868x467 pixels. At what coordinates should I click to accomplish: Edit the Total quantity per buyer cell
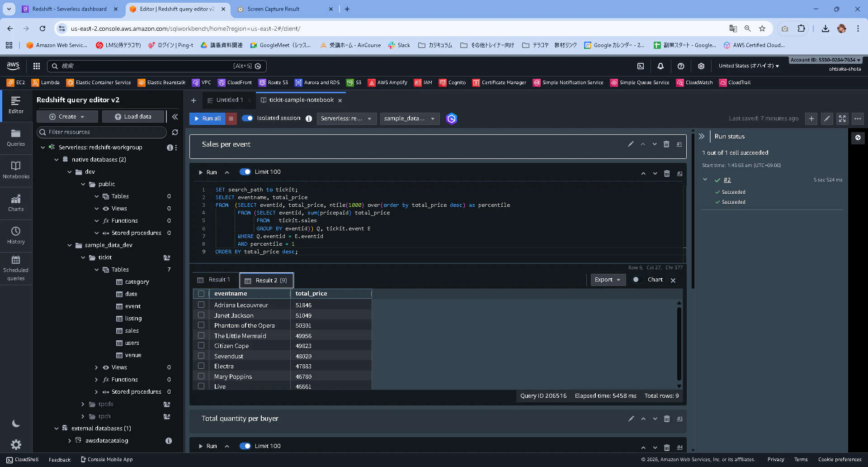(x=631, y=419)
